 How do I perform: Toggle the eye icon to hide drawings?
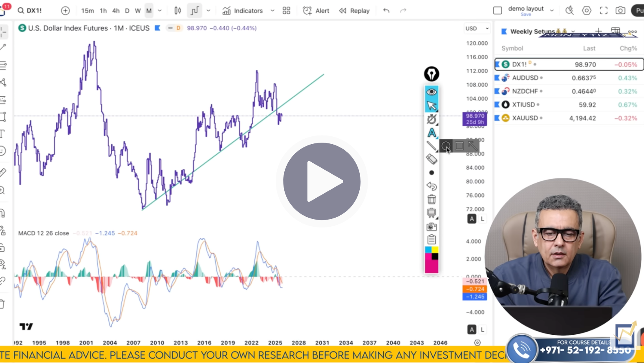pos(432,91)
